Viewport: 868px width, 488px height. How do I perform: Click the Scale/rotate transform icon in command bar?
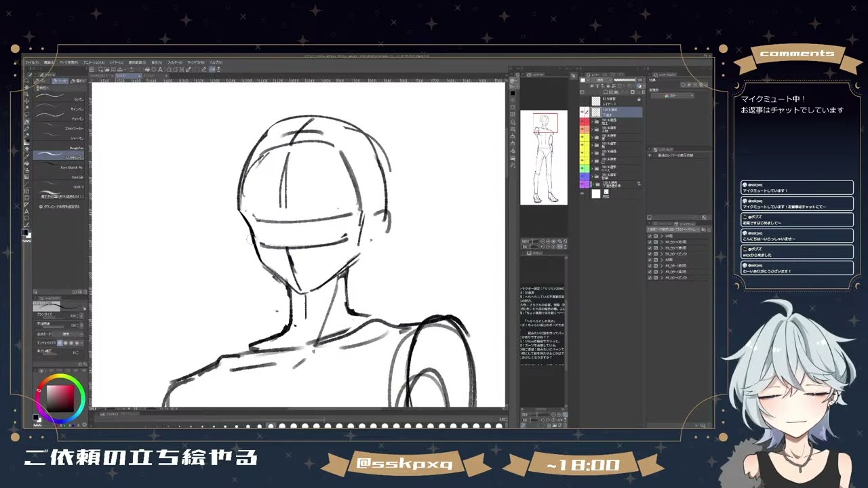tap(168, 69)
